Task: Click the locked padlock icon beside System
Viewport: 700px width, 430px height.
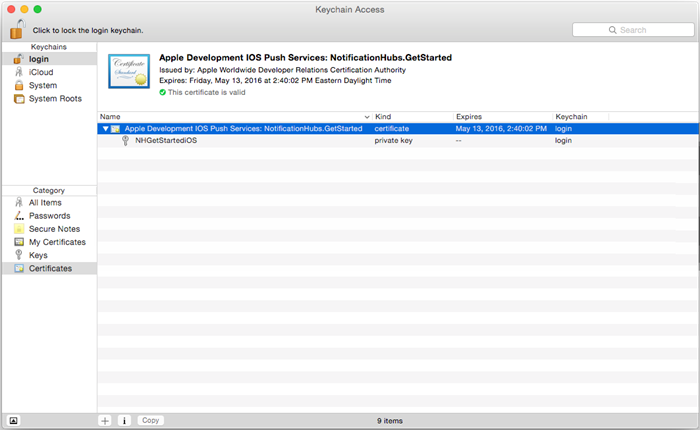Action: tap(19, 85)
